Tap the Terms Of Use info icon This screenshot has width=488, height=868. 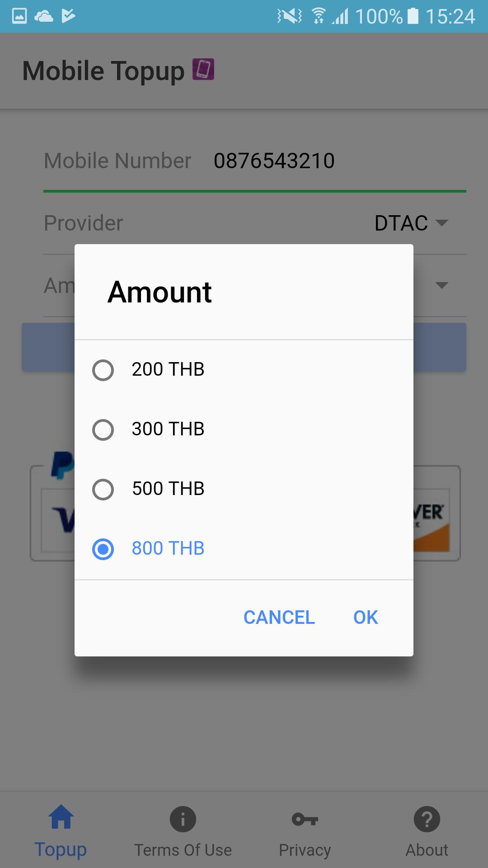(x=183, y=818)
